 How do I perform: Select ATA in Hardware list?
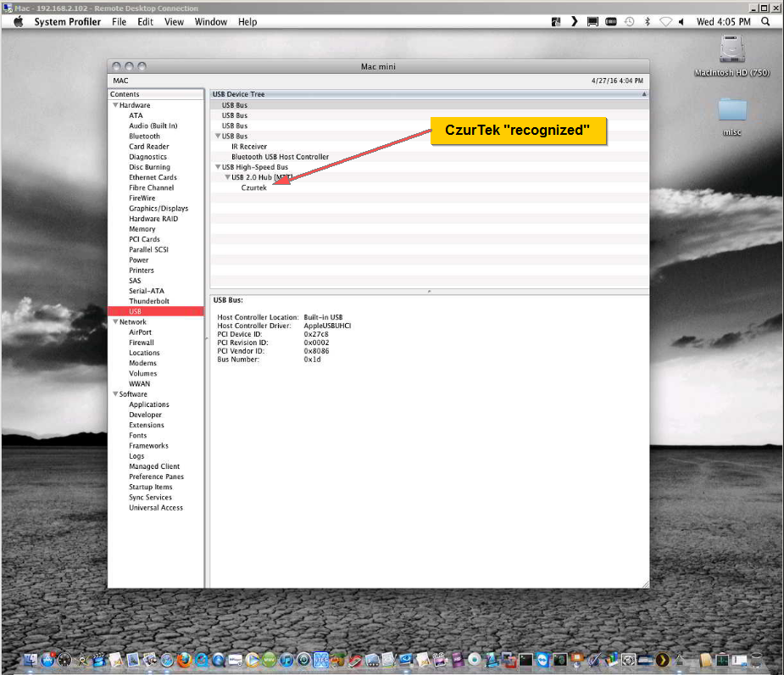pos(136,115)
